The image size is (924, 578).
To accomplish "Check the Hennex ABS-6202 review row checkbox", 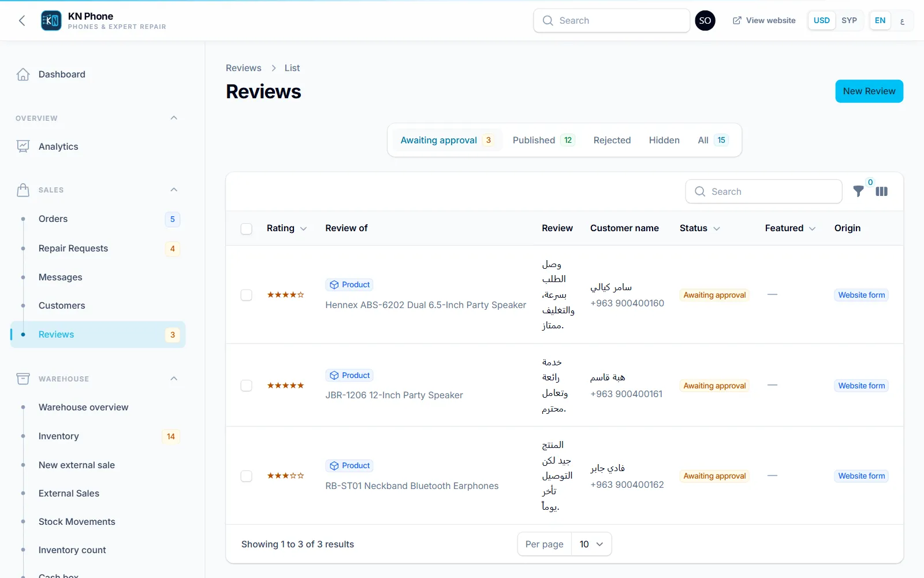I will pyautogui.click(x=247, y=295).
